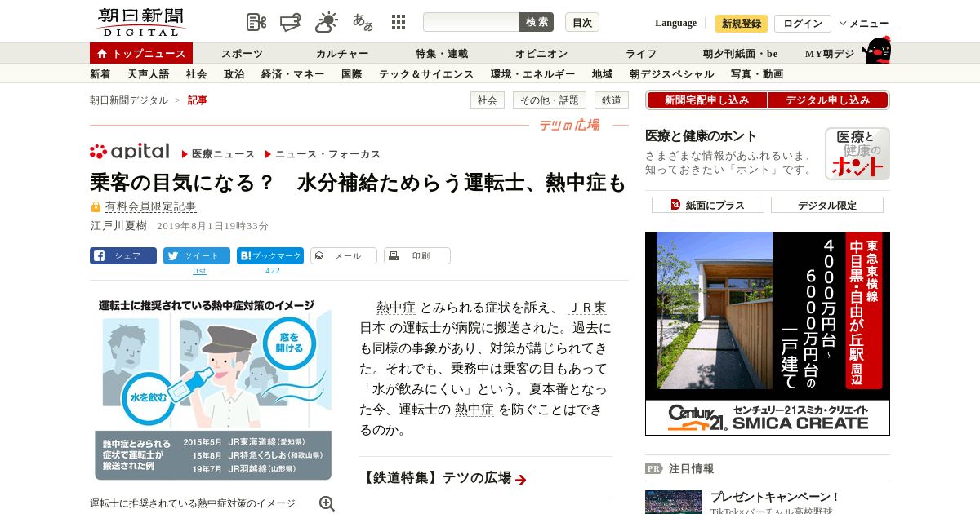Click デジタル申し込み button
Screen dimensions: 980x514
828,100
